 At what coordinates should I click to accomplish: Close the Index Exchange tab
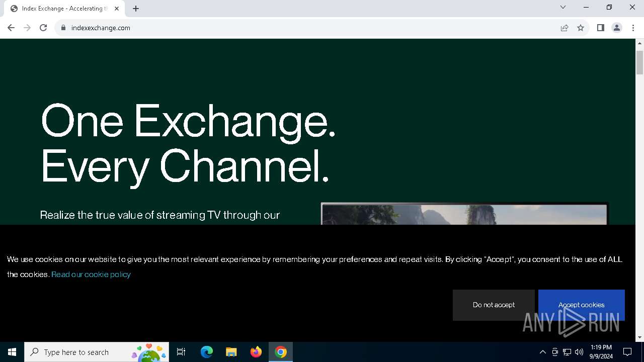point(117,9)
